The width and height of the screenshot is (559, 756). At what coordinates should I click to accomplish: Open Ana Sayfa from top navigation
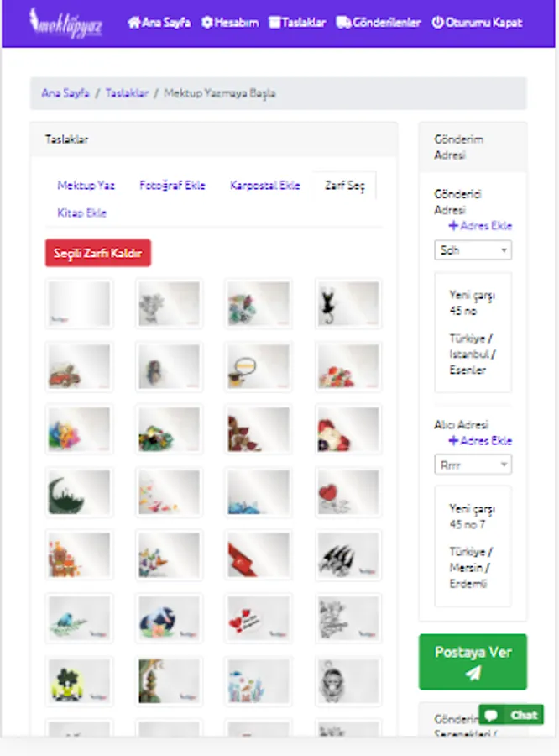pos(159,23)
